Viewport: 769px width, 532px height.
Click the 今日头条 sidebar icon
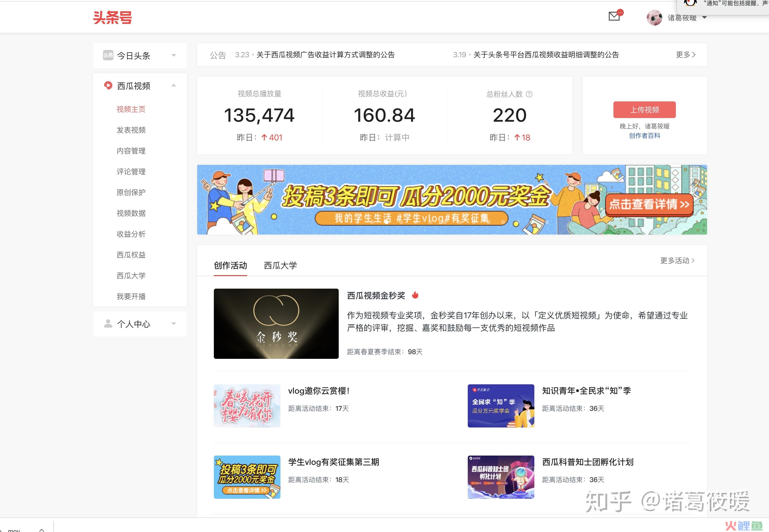108,55
